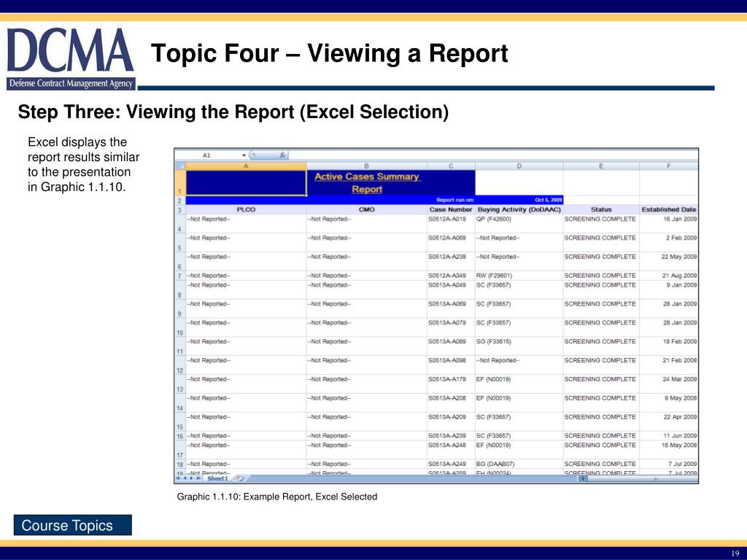747x560 pixels.
Task: Click case number S0513A-A179
Action: [447, 379]
